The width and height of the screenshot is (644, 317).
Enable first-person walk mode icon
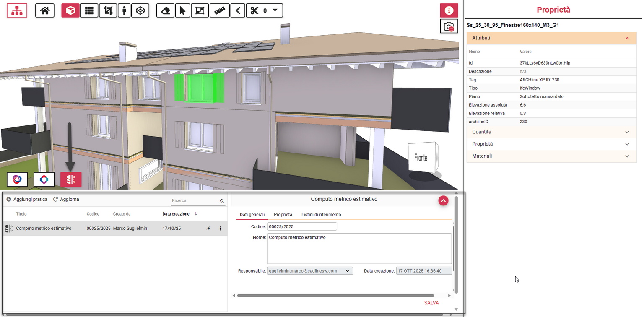coord(124,10)
